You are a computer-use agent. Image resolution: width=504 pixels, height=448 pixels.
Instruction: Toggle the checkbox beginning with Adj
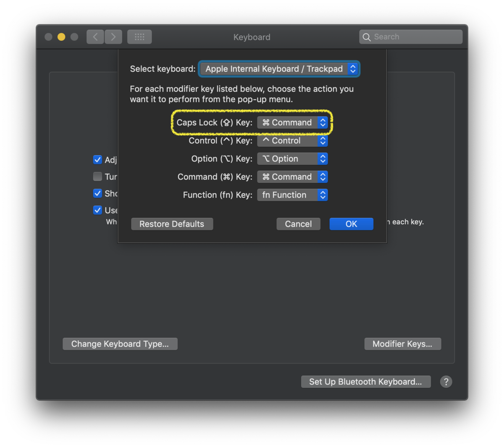97,160
